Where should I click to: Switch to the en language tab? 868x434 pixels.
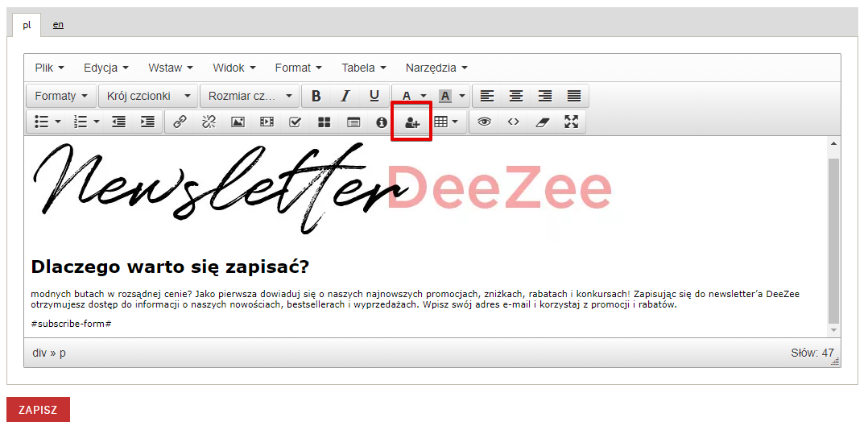(58, 24)
